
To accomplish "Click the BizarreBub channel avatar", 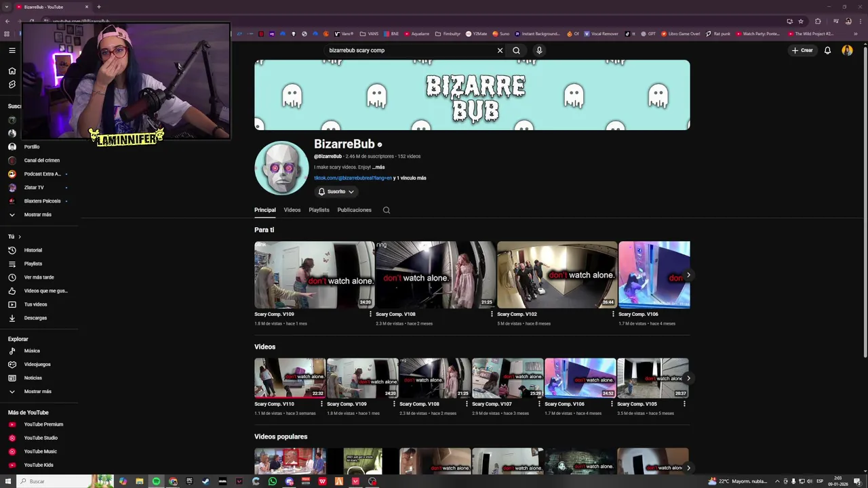I will 281,168.
